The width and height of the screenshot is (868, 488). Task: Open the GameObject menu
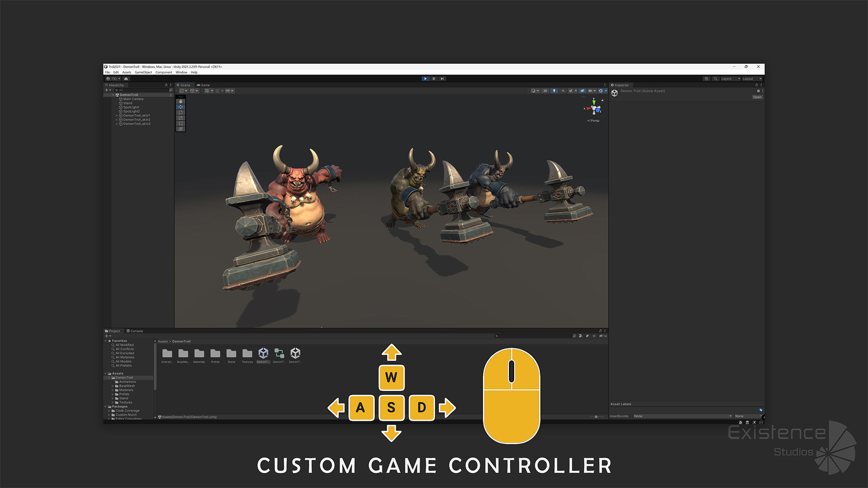click(143, 72)
